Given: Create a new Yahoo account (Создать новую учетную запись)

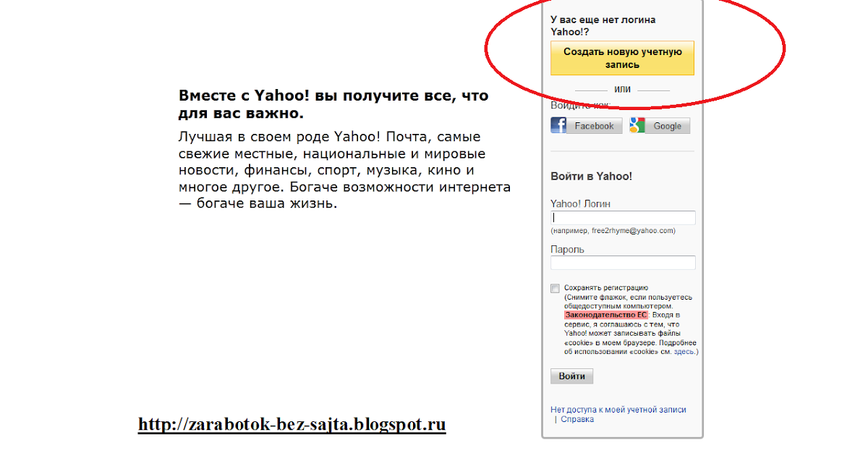Looking at the screenshot, I should pos(622,58).
